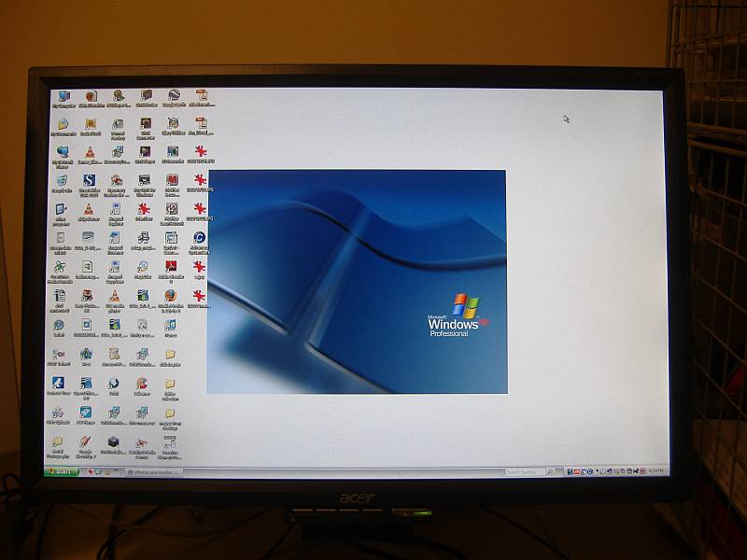Select the Mozilla Firefox shortcut

(x=171, y=295)
